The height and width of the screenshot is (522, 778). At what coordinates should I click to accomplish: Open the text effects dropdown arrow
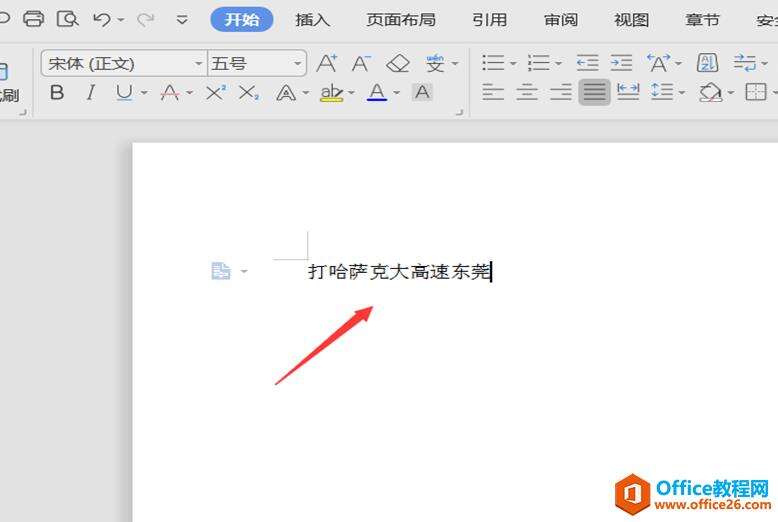[x=306, y=93]
